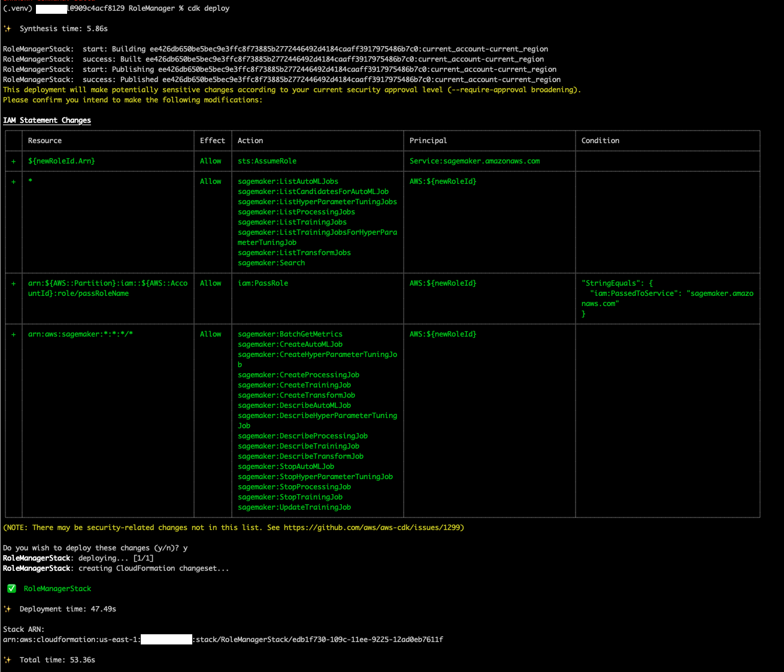Click the Service:sagemaker.amazonaws.com principal text
The height and width of the screenshot is (672, 784).
[x=475, y=161]
